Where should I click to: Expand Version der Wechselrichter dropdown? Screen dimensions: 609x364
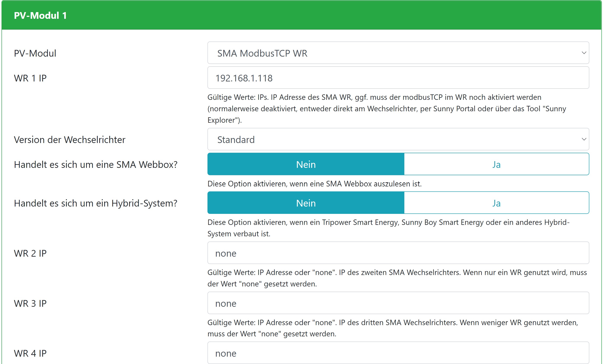(398, 139)
